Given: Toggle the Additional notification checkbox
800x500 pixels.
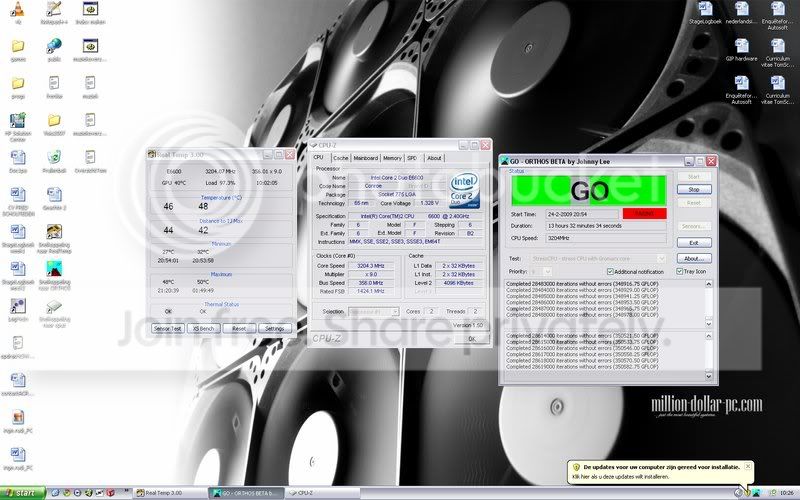Looking at the screenshot, I should [x=610, y=272].
